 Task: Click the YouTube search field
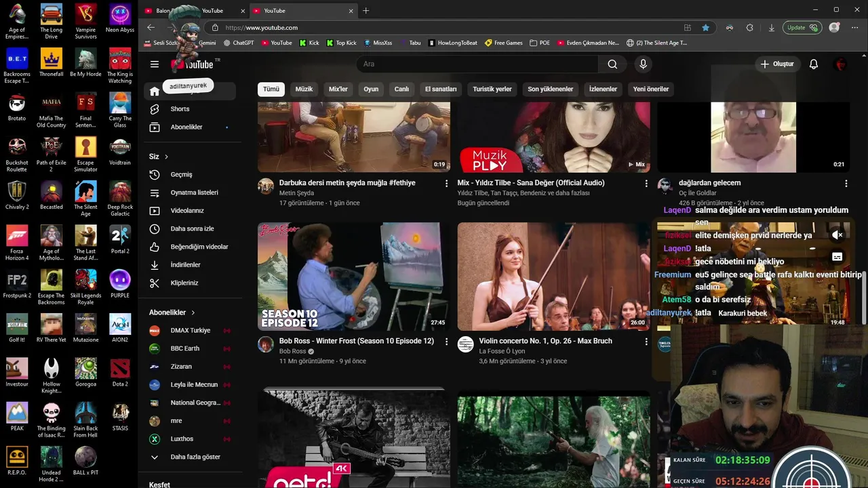click(477, 64)
